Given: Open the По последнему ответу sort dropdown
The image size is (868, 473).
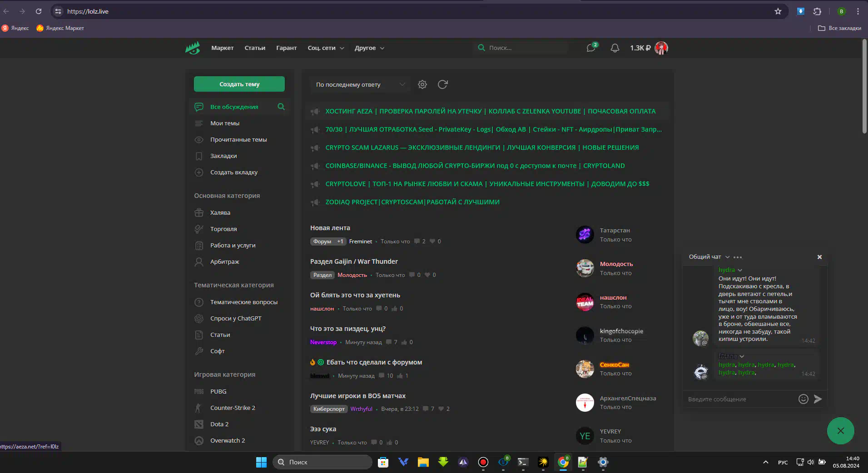Looking at the screenshot, I should pyautogui.click(x=360, y=84).
